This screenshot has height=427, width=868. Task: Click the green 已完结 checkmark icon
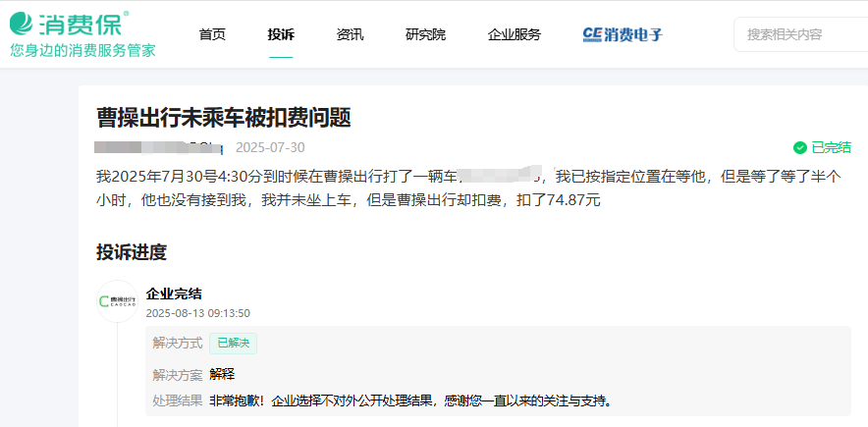(x=799, y=147)
